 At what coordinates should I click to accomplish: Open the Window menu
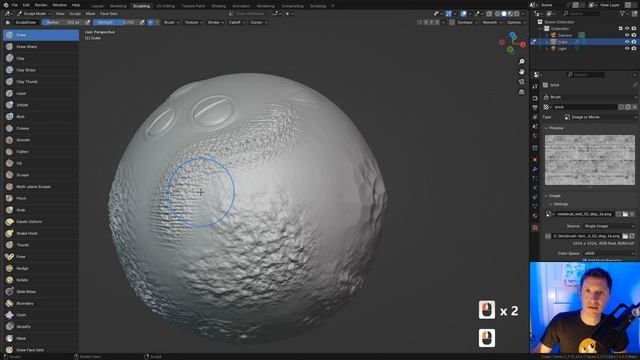pyautogui.click(x=60, y=5)
